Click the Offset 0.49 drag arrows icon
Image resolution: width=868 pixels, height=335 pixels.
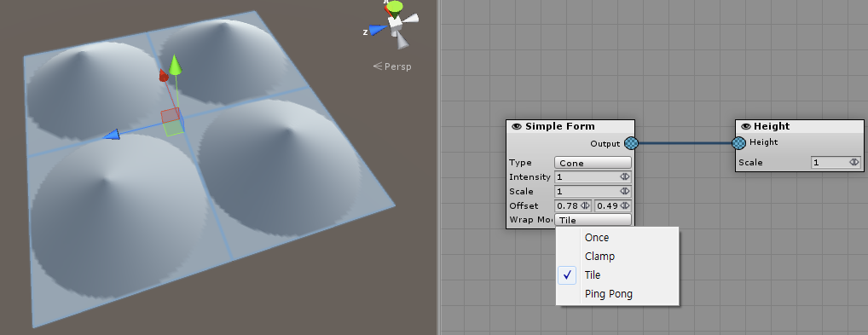625,205
